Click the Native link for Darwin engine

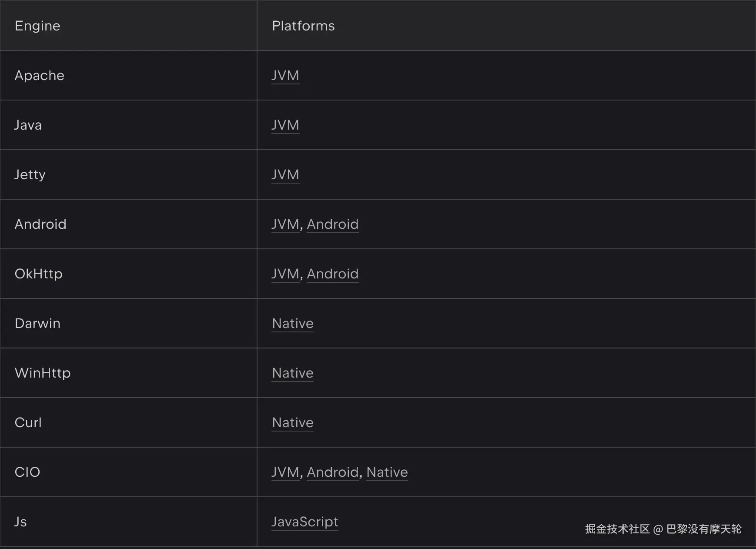(x=293, y=324)
